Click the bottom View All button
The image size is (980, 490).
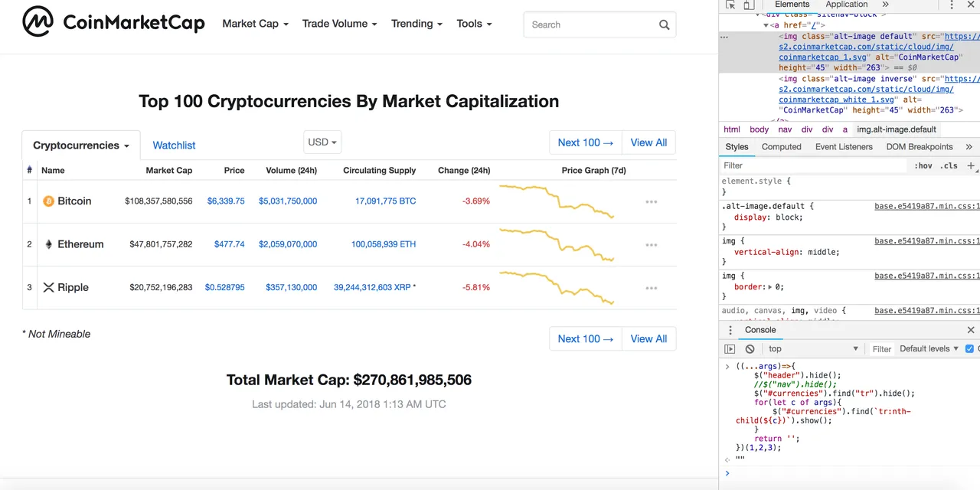click(x=648, y=338)
